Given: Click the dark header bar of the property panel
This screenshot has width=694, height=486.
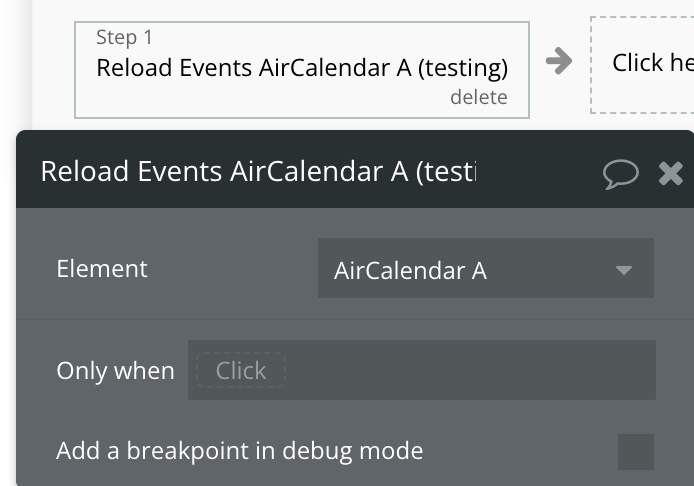Looking at the screenshot, I should 540,172.
